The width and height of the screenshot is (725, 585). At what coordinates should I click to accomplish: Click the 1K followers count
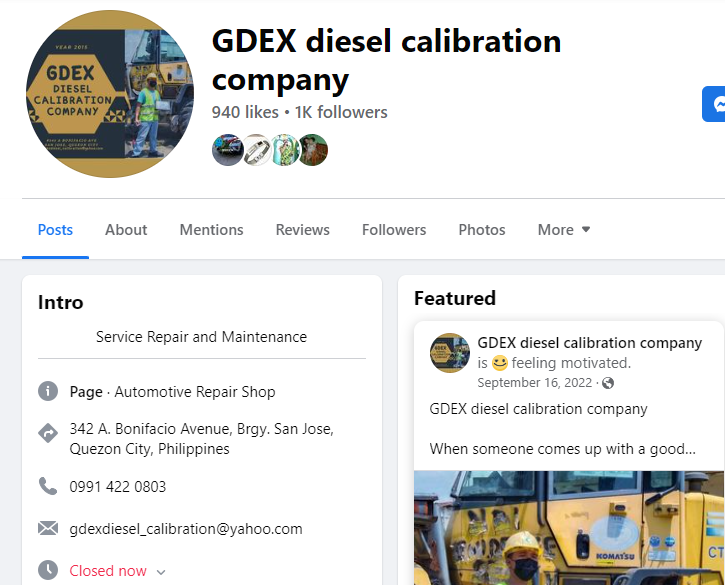click(x=341, y=112)
